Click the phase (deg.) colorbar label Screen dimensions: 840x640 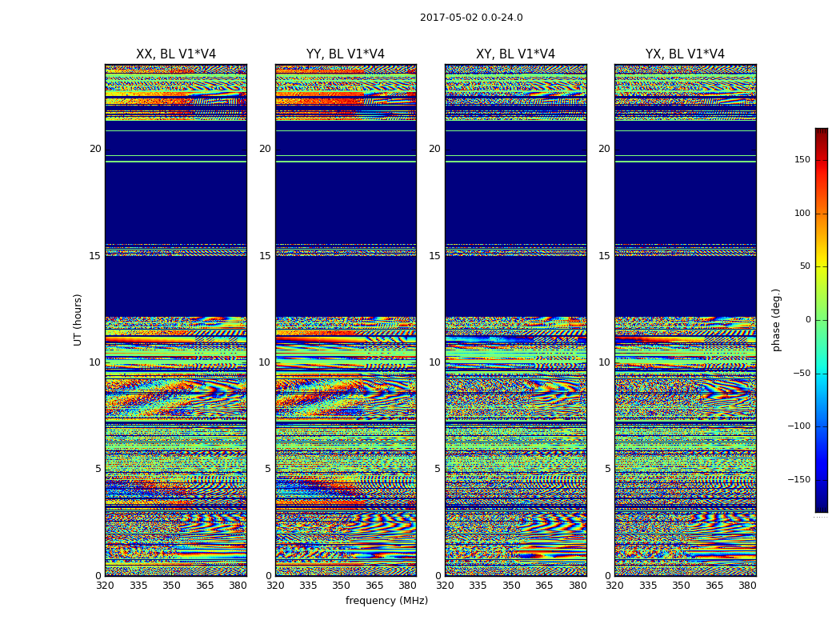pyautogui.click(x=776, y=320)
